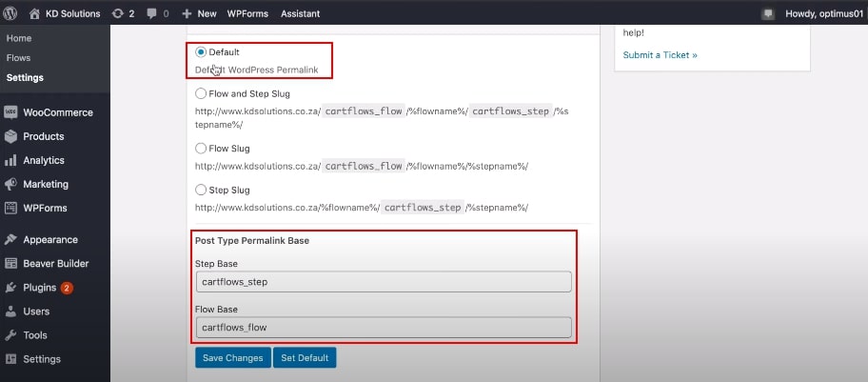The height and width of the screenshot is (382, 868).
Task: Click the Step Base input field
Action: coord(384,282)
